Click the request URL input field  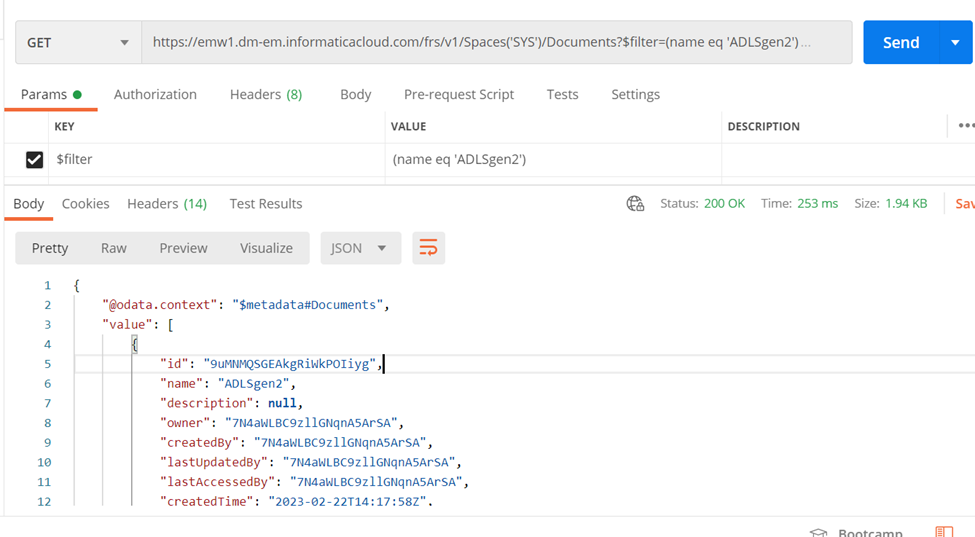[x=496, y=42]
